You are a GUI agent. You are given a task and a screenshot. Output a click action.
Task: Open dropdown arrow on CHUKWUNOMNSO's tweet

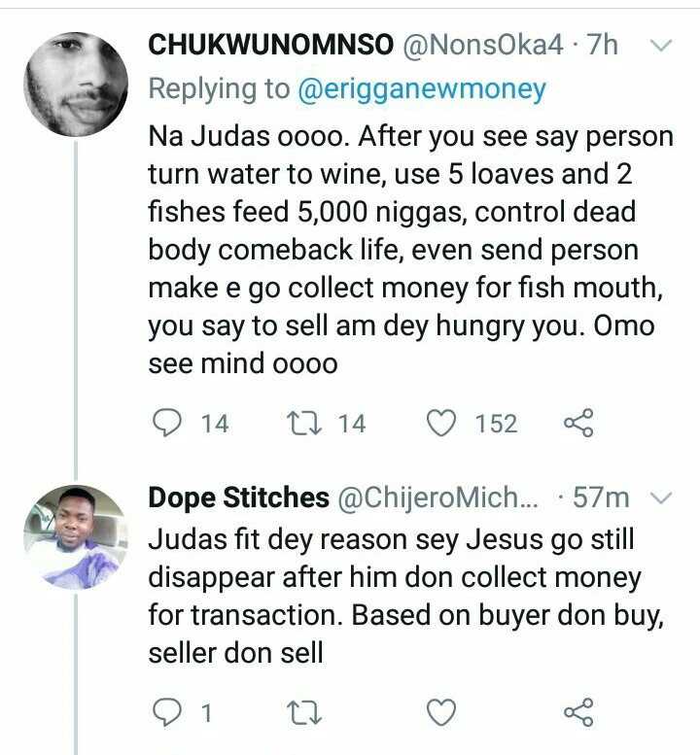coord(660,46)
